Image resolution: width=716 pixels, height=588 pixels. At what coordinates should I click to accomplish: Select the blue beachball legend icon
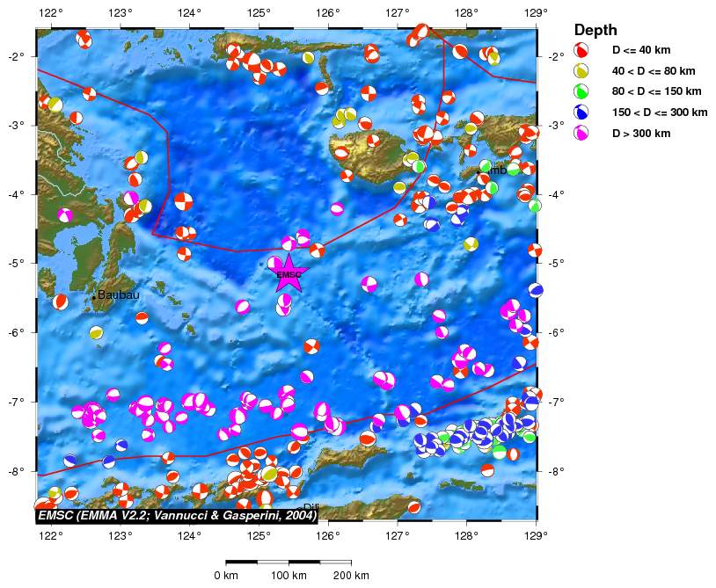pos(581,113)
